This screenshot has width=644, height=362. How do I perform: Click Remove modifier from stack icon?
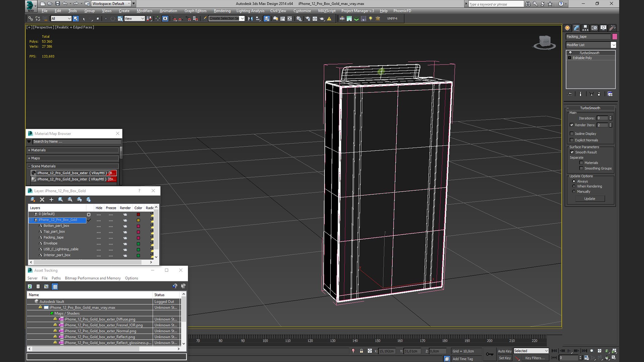[599, 94]
